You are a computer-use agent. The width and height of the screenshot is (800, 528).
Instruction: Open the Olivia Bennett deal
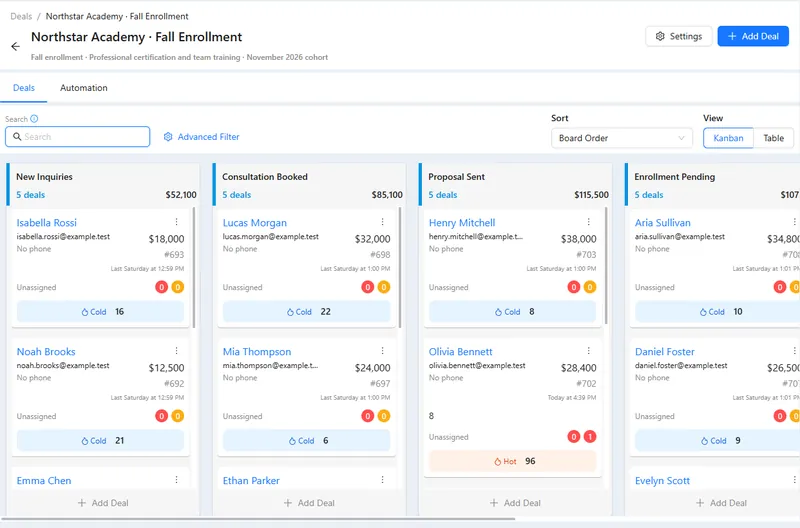tap(460, 352)
